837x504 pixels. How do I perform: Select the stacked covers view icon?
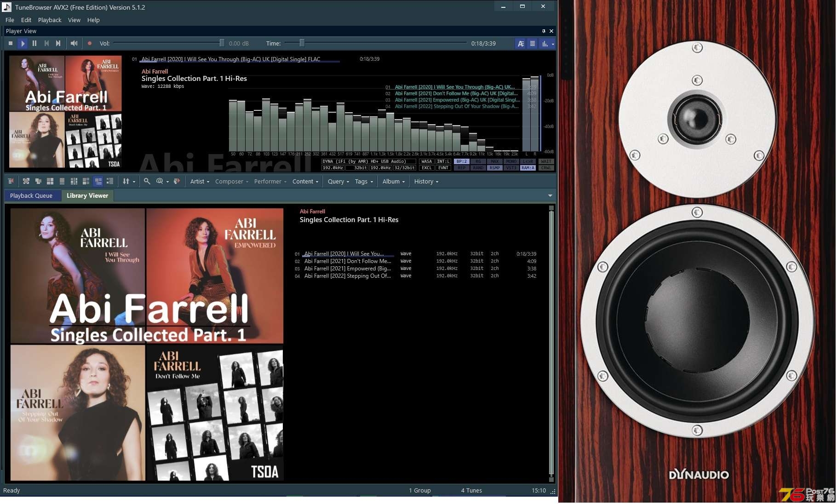(x=38, y=181)
